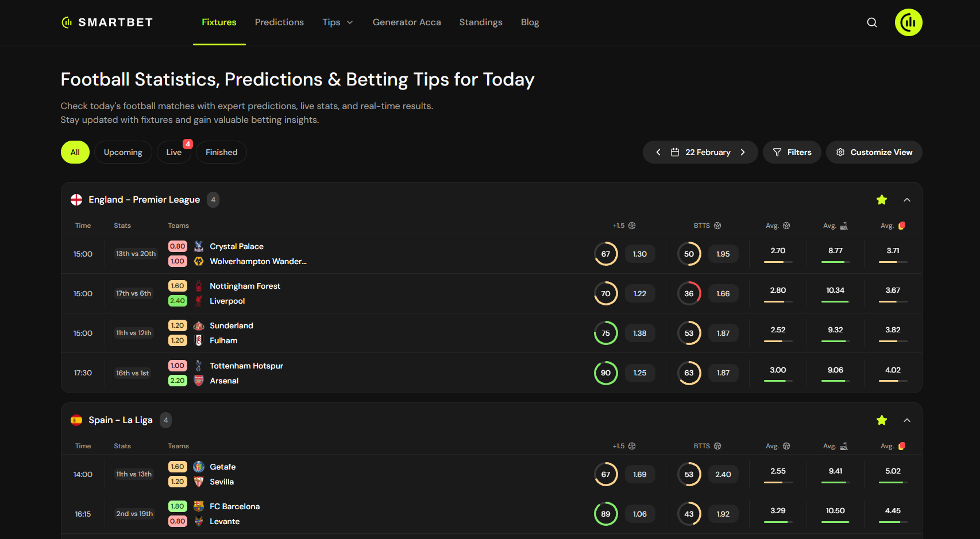Click the Smartbet logo in the header

[107, 22]
